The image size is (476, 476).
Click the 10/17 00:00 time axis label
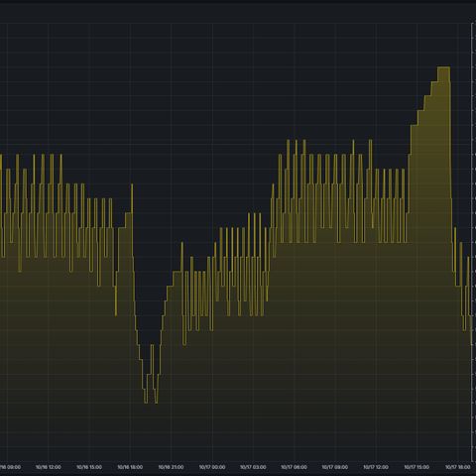coord(212,467)
